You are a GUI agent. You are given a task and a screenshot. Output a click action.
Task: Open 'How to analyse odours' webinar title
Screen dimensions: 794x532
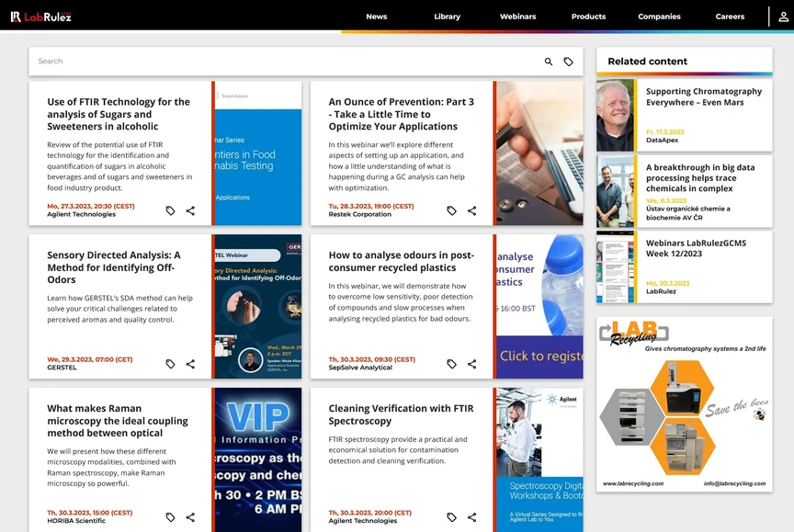click(401, 261)
